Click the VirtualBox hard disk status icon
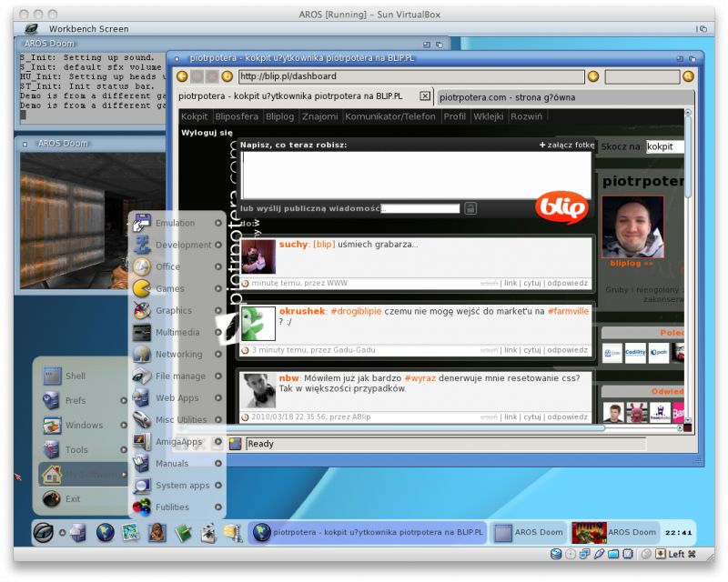Screen dimensions: 728x582 coord(556,554)
